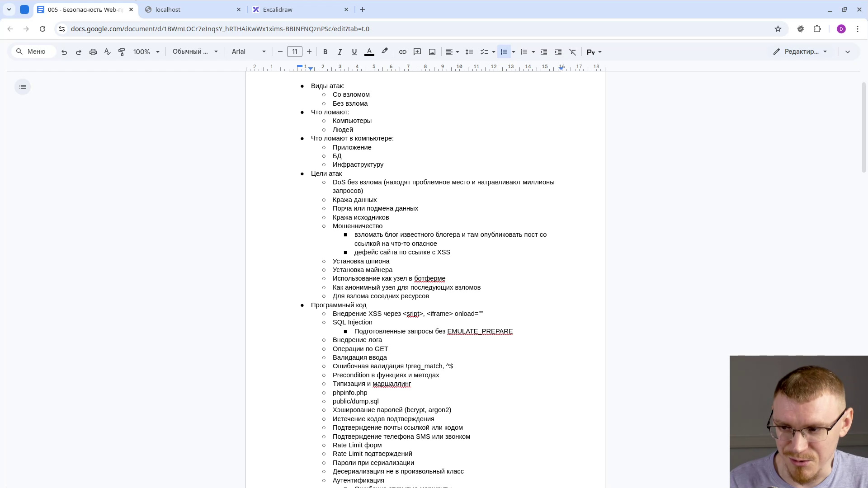The image size is (868, 488).
Task: Insert a link with the chain icon
Action: (402, 52)
